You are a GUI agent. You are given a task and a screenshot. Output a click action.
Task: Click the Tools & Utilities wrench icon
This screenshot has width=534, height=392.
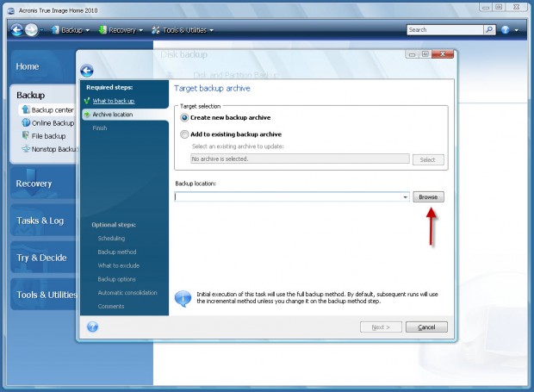[x=155, y=30]
